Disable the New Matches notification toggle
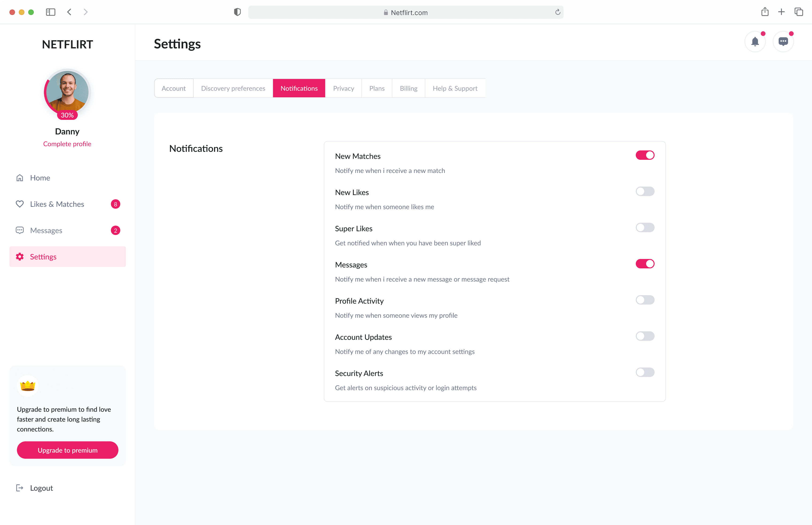Screen dimensions: 812x525 [x=645, y=155]
